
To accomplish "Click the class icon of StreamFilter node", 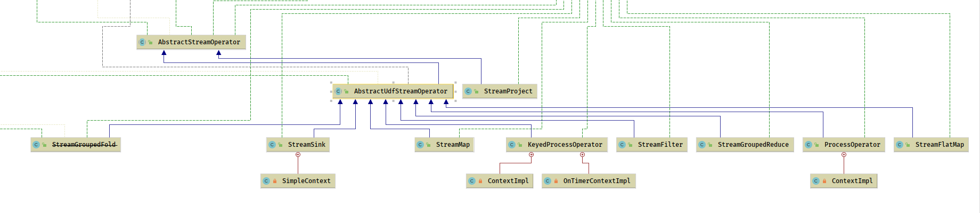I will pyautogui.click(x=622, y=145).
